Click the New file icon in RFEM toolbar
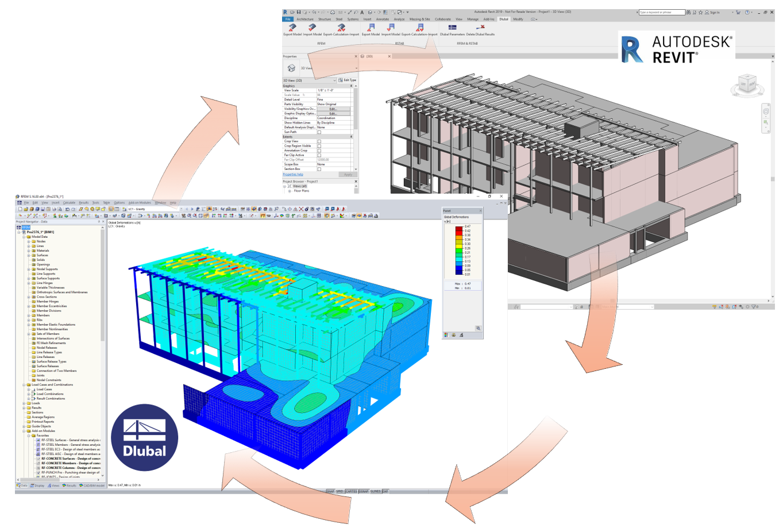This screenshot has width=783, height=532. point(20,209)
